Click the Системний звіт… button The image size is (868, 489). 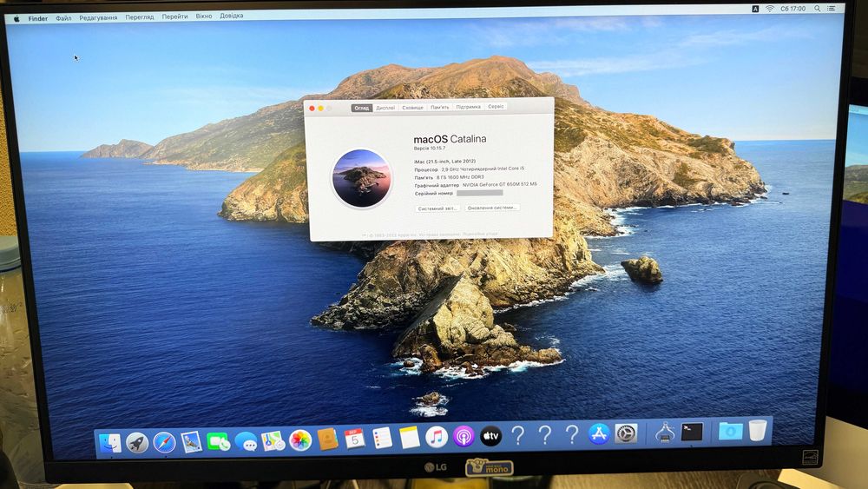point(437,208)
